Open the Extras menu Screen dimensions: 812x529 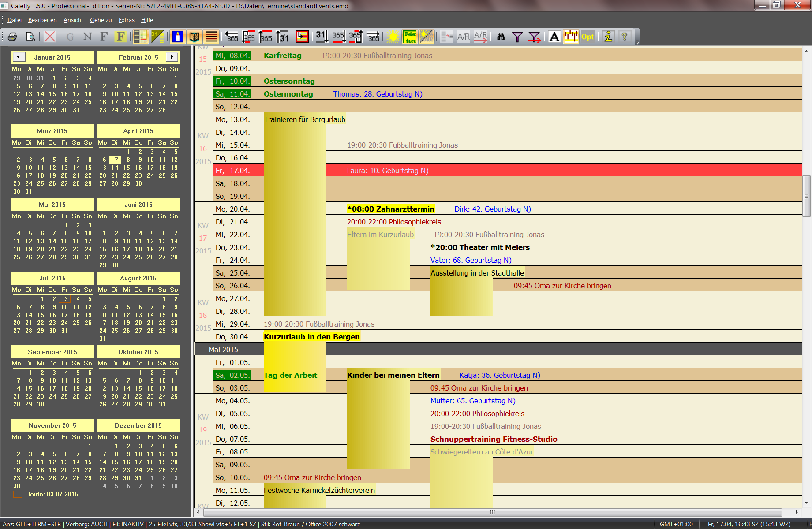(126, 20)
